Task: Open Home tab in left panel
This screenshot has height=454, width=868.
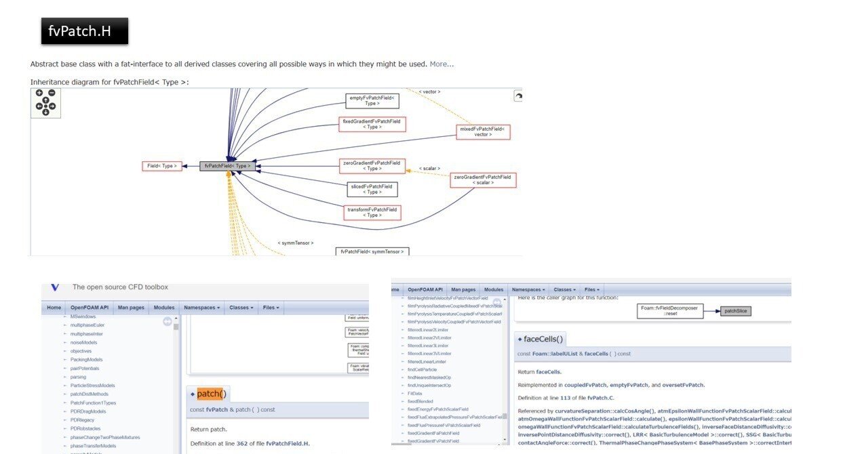Action: 54,308
